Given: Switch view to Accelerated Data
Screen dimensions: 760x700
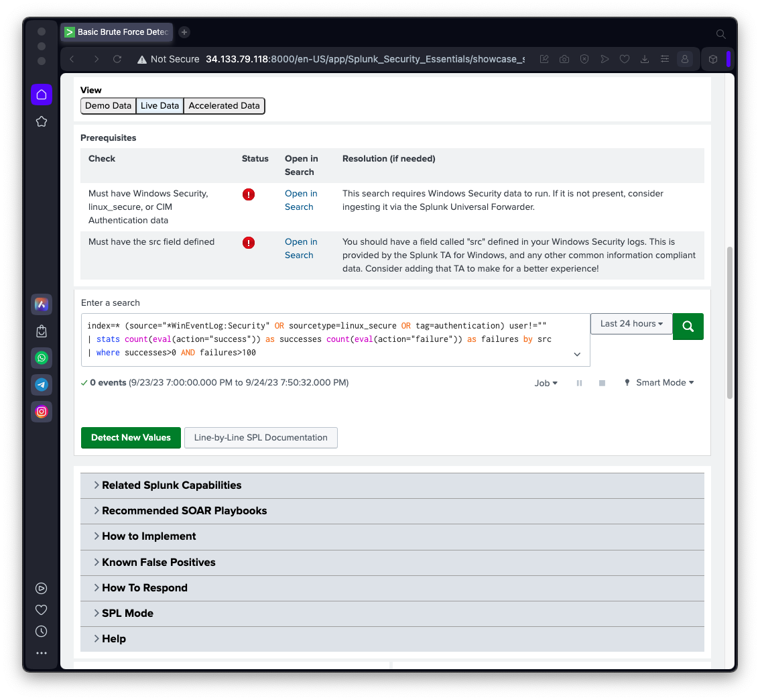Looking at the screenshot, I should pos(224,106).
